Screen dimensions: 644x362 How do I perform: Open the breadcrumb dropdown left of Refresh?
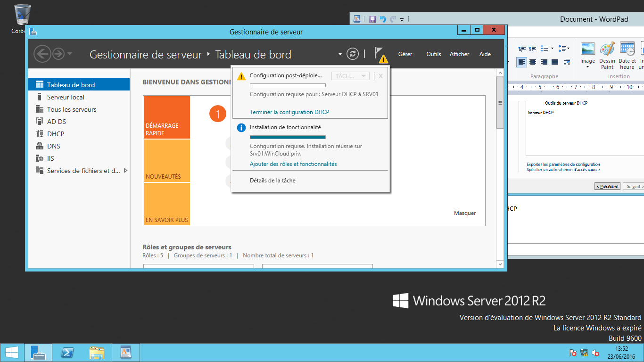[340, 54]
